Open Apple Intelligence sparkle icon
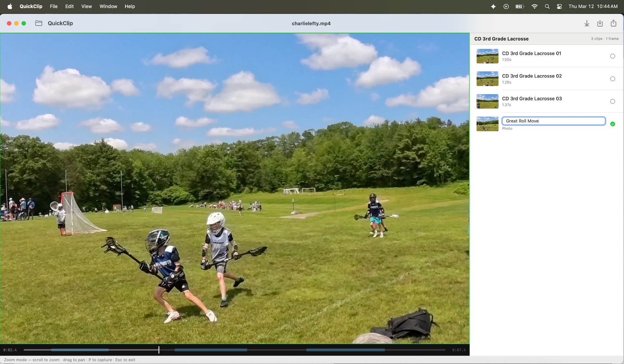Image resolution: width=624 pixels, height=364 pixels. (493, 6)
